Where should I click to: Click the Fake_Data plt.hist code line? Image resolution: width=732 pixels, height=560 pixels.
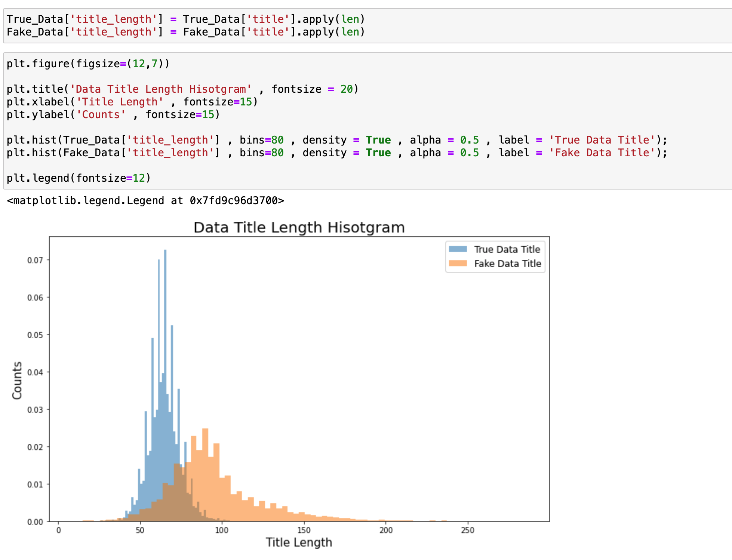click(x=336, y=153)
